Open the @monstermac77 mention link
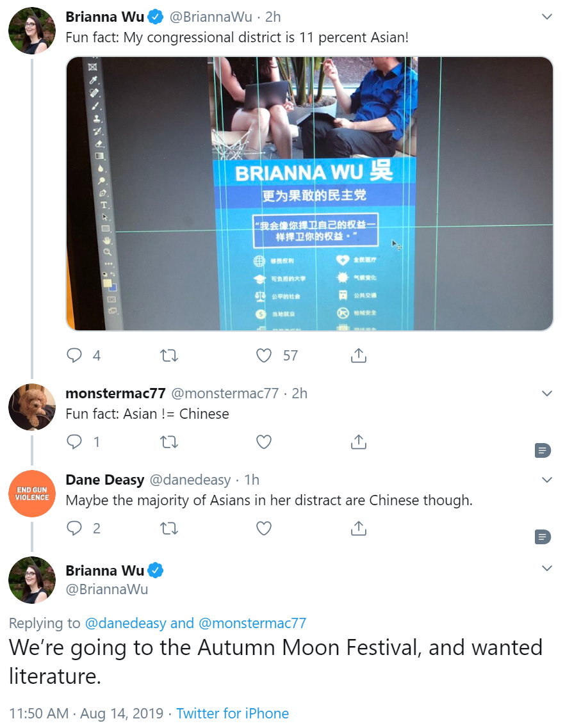565x728 pixels. [x=252, y=623]
